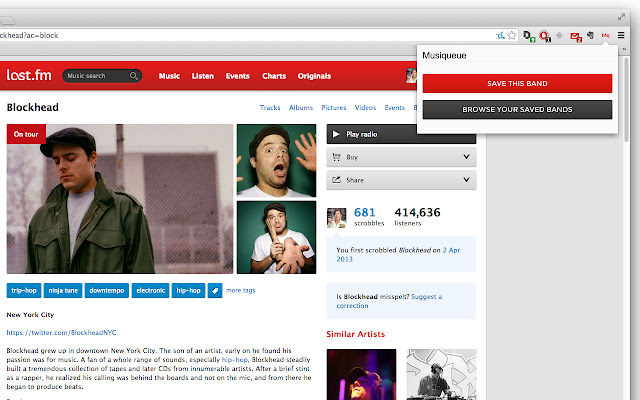Click the grey Android extension icon
Screen dimensions: 640x400
pos(560,36)
